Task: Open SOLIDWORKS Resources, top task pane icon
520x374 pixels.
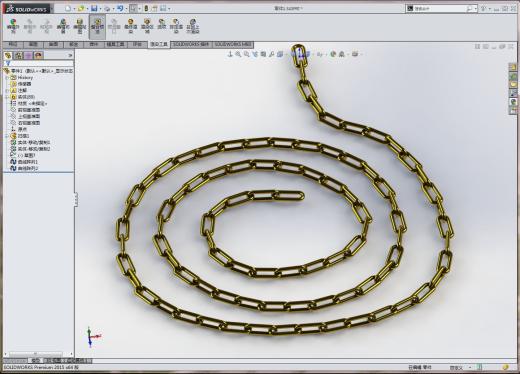Action: click(x=513, y=67)
